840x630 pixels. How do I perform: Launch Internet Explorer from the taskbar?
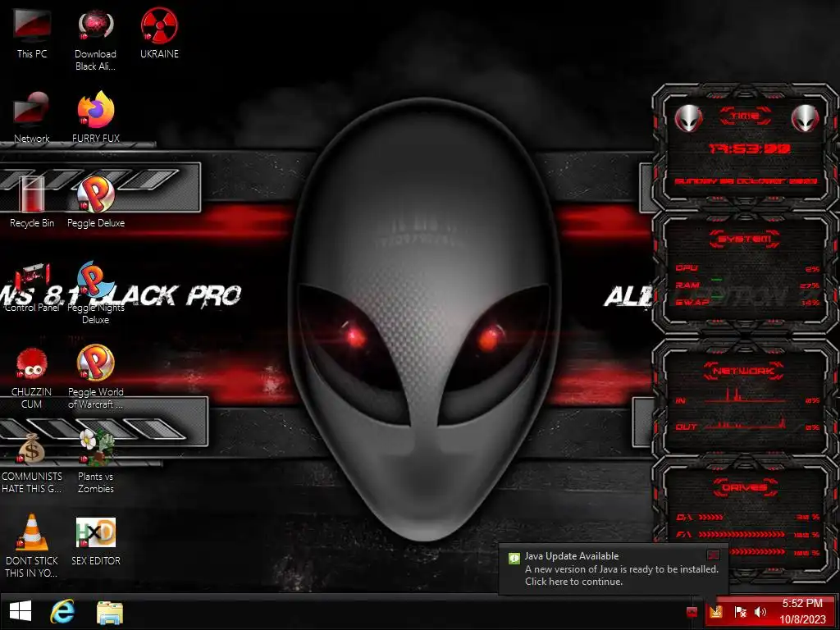[62, 612]
